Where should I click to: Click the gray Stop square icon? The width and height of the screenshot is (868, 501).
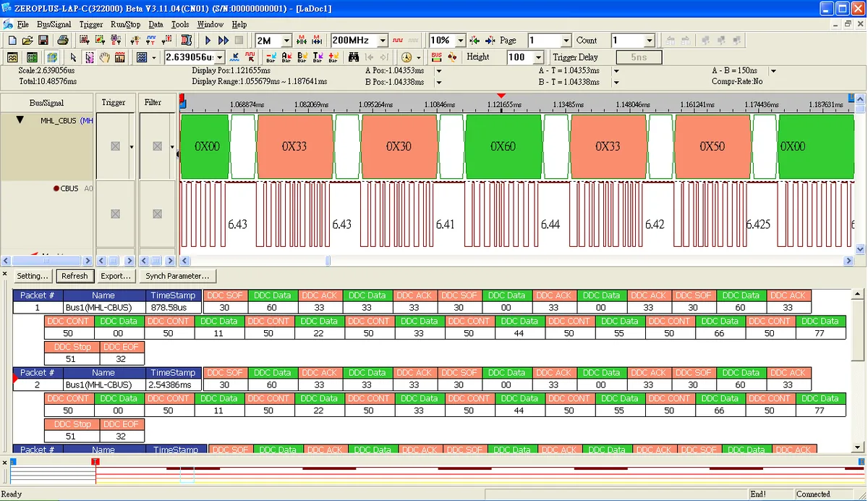tap(239, 41)
